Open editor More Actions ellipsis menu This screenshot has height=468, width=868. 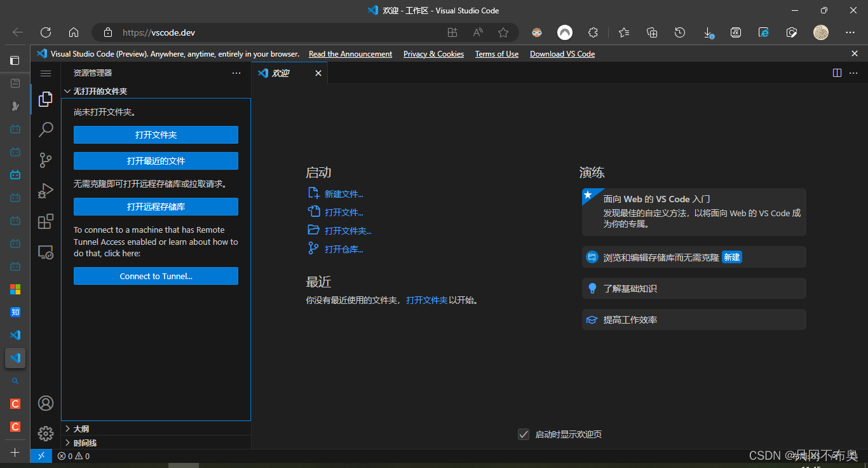853,73
